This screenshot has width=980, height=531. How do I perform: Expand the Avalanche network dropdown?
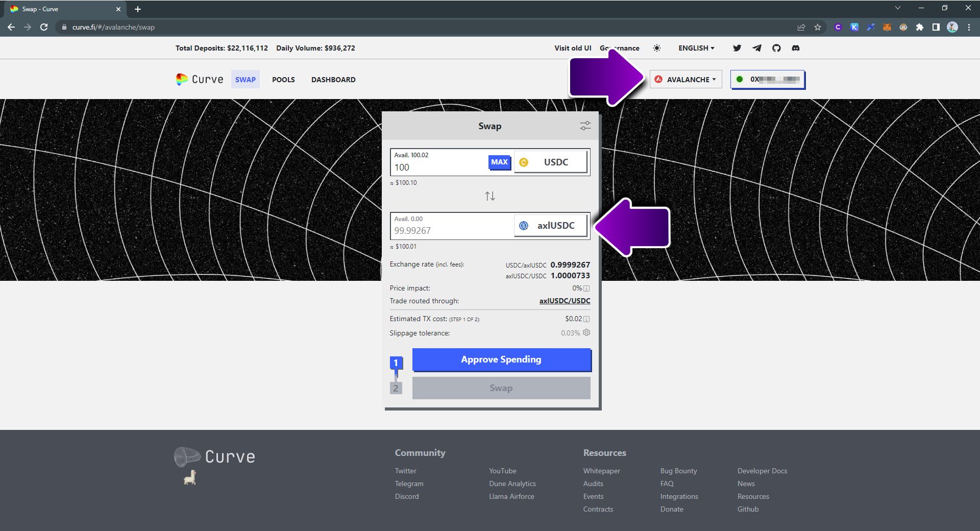click(686, 79)
